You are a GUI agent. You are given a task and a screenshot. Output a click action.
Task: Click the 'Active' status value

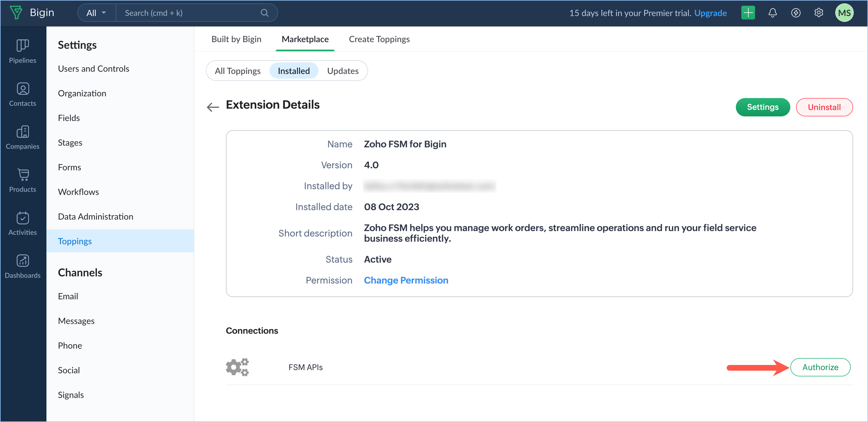tap(378, 259)
